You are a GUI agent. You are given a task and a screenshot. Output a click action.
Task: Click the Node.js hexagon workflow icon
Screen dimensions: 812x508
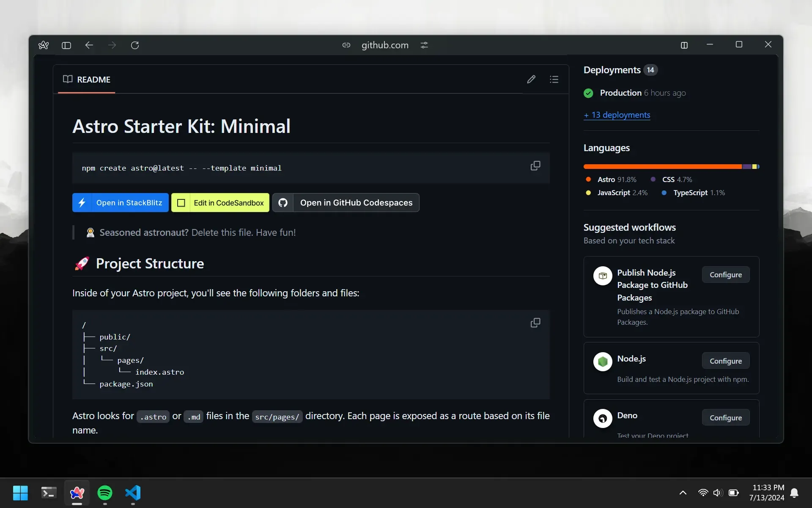pos(603,362)
